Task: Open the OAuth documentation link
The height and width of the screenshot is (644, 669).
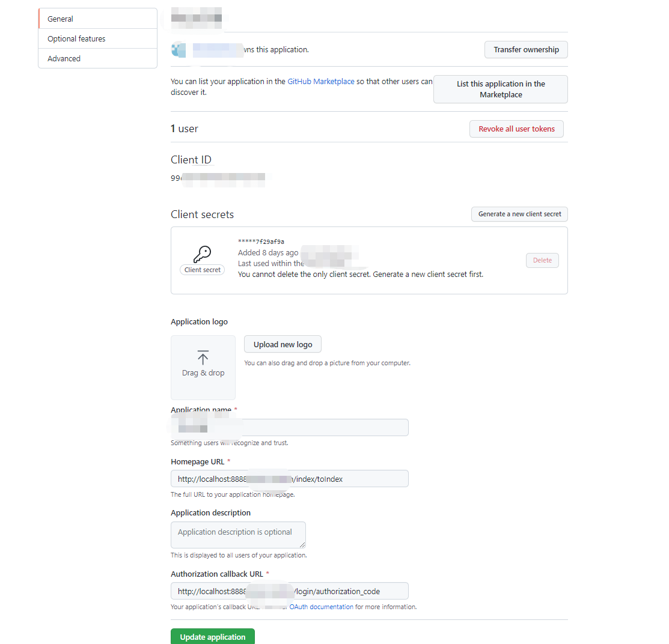Action: pyautogui.click(x=321, y=606)
